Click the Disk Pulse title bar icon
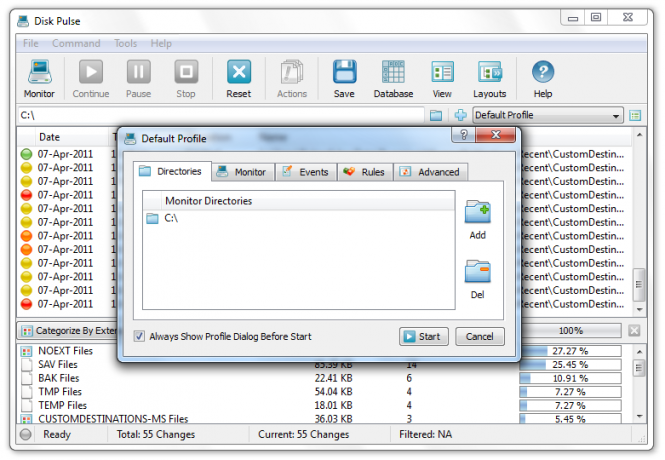 coord(23,21)
